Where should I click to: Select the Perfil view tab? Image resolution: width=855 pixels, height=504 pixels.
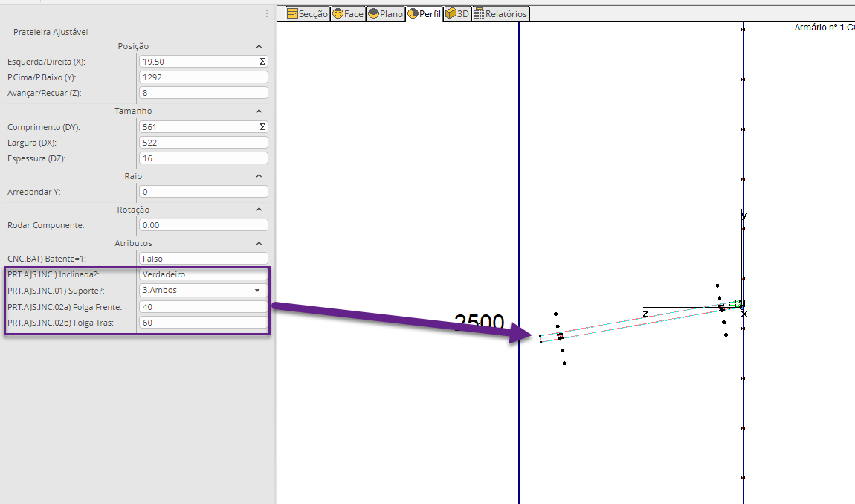[x=424, y=13]
